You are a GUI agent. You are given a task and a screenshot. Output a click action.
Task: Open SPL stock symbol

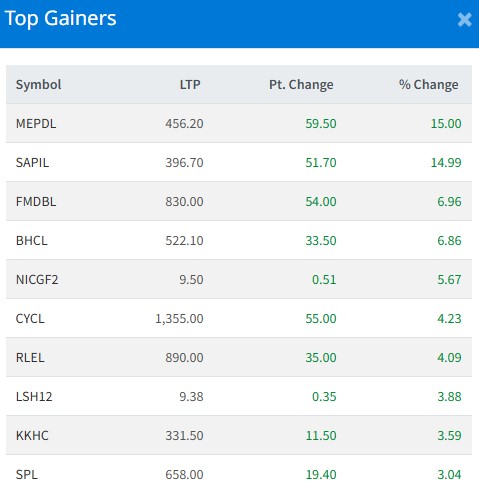(27, 475)
